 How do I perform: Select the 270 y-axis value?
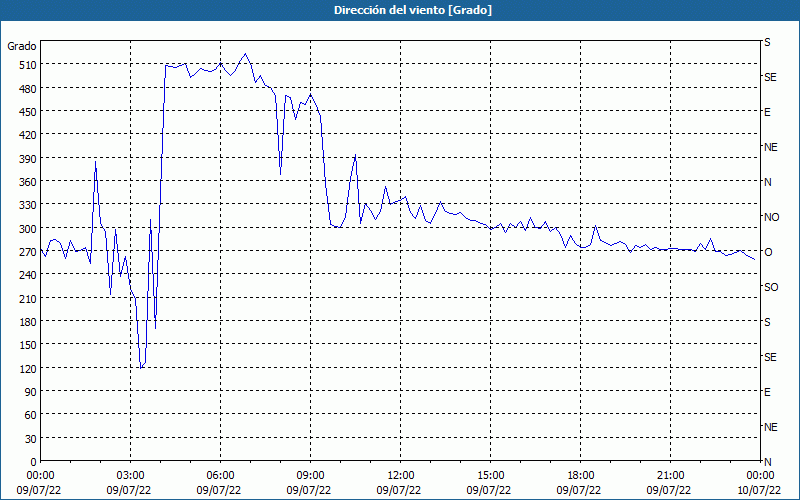pos(28,252)
